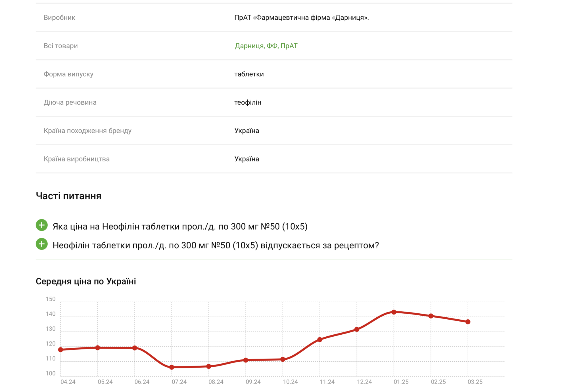
Task: Click the 03.25 last data point
Action: (x=468, y=322)
